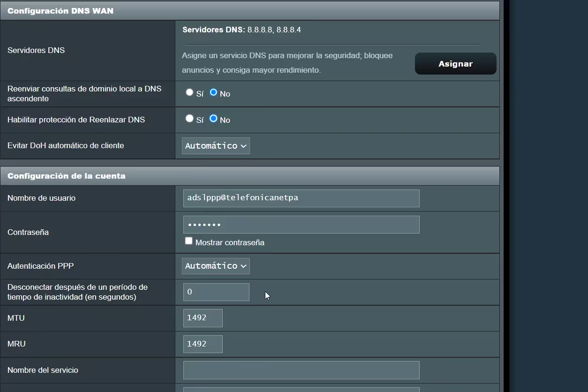Click the Nombre de usuario input field

click(301, 198)
